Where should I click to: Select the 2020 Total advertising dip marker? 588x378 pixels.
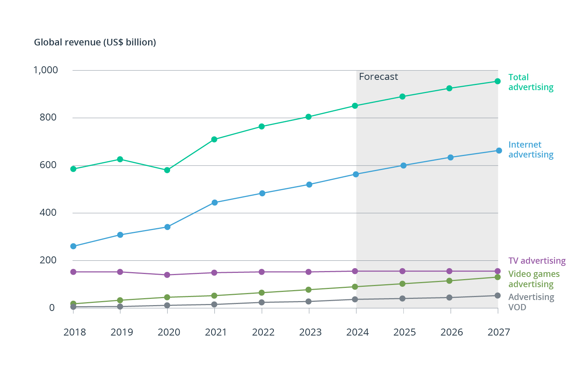(168, 170)
